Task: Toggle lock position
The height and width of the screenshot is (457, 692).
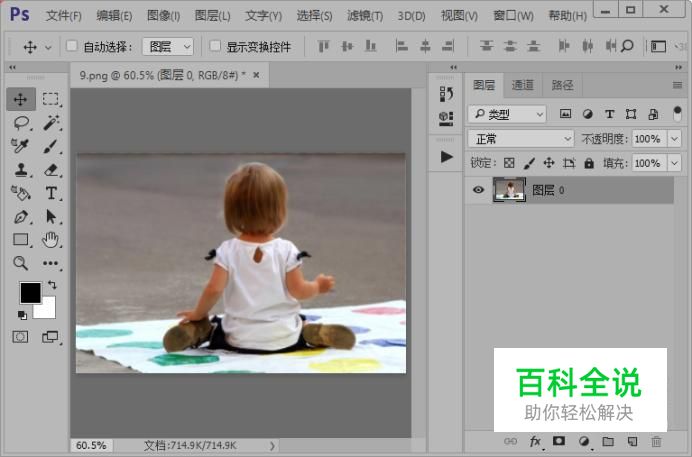Action: [549, 163]
